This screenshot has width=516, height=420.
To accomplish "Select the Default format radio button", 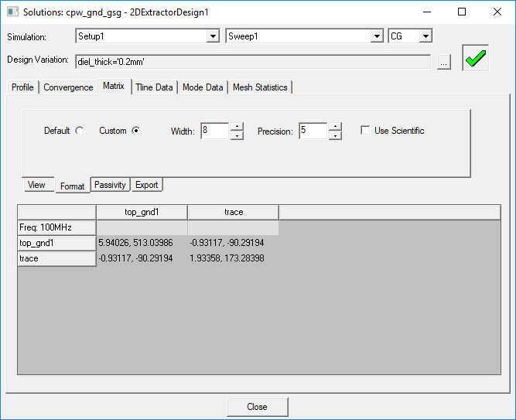I will point(79,131).
